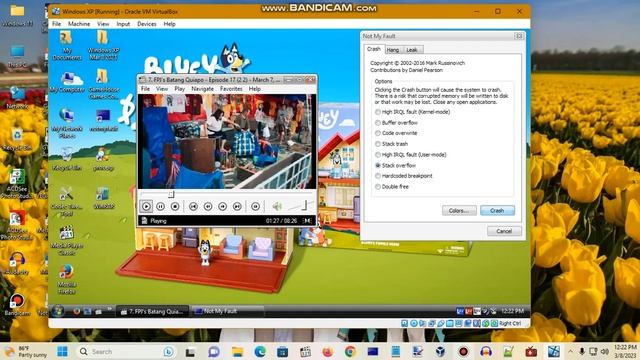Open Firefox from Windows taskbar

[327, 351]
